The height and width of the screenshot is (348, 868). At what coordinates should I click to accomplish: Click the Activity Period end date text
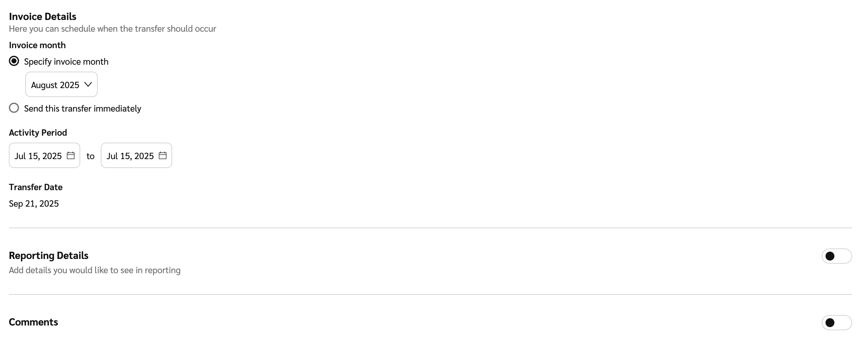pyautogui.click(x=130, y=156)
